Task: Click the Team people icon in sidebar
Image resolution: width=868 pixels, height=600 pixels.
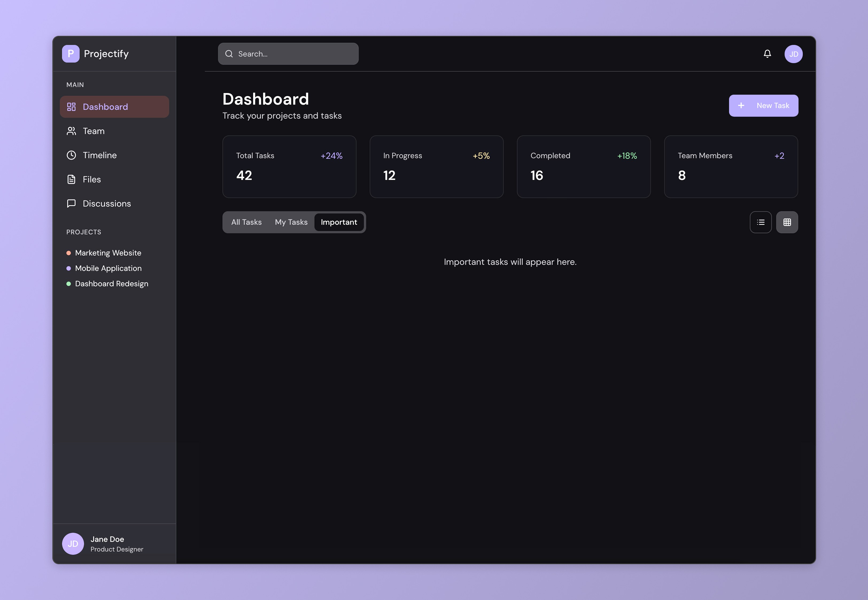Action: point(71,131)
